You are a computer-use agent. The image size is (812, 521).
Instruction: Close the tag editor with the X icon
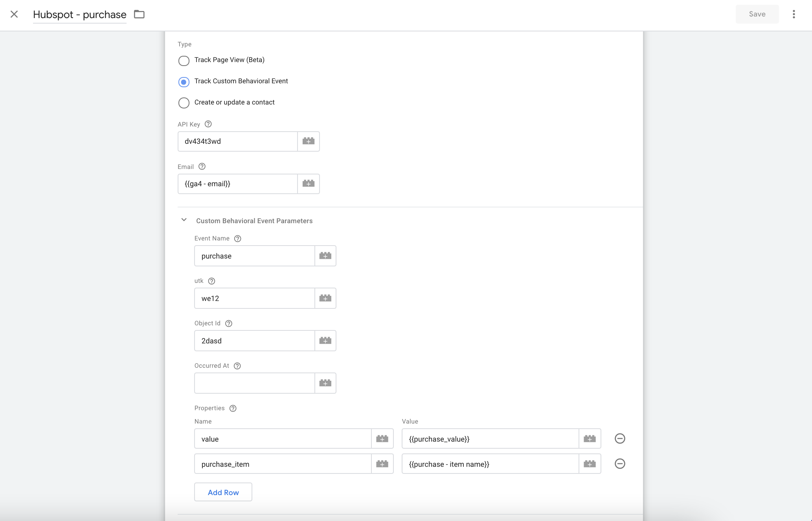14,15
